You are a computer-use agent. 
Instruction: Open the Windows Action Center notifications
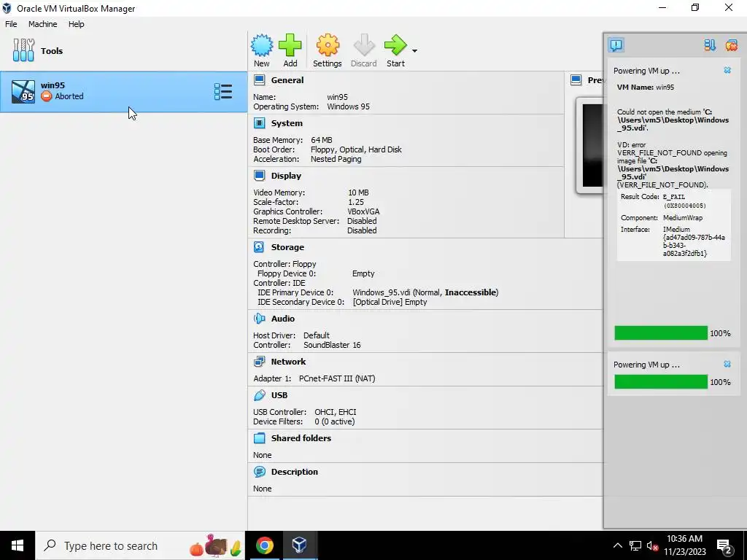click(x=724, y=546)
